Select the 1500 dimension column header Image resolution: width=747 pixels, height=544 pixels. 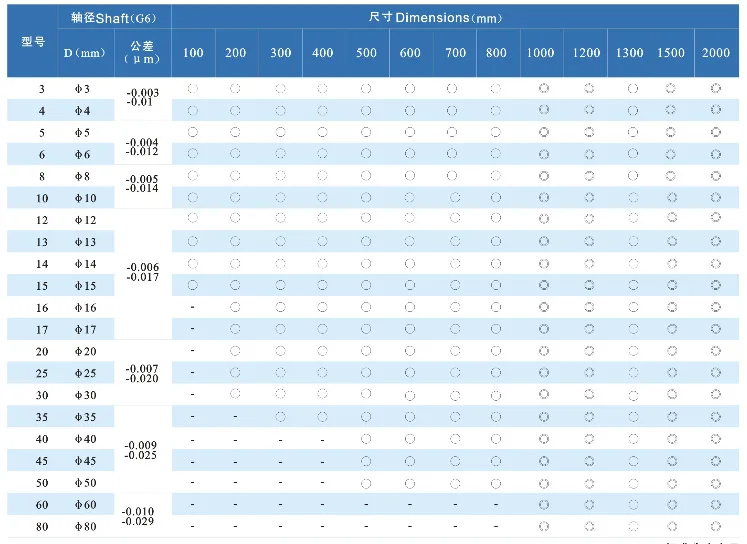click(x=671, y=53)
